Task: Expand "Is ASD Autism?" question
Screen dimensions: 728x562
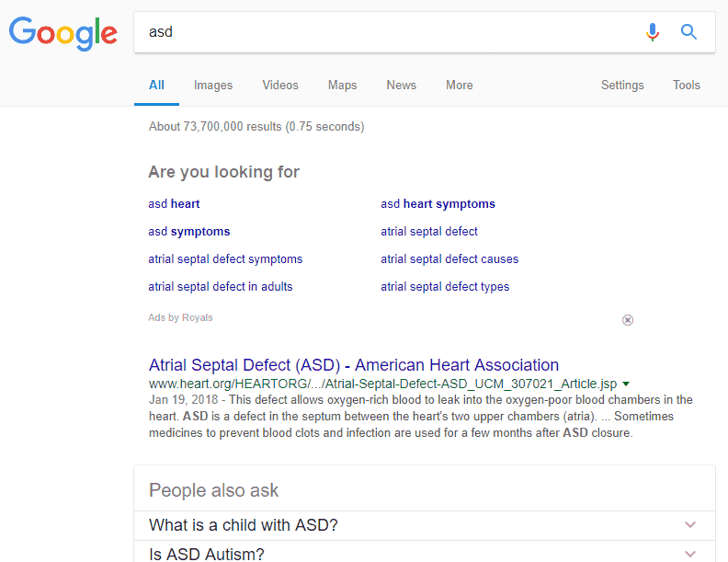Action: (x=425, y=553)
